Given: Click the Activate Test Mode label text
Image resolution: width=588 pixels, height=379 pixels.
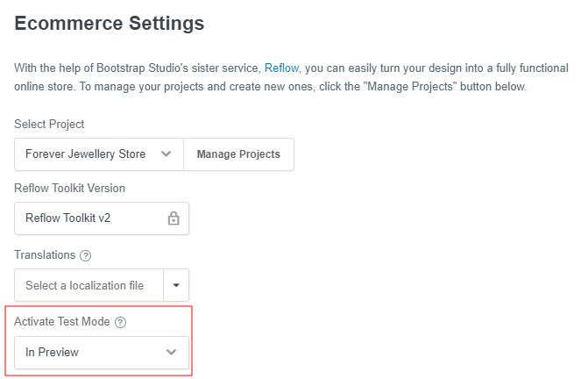Looking at the screenshot, I should [x=62, y=322].
